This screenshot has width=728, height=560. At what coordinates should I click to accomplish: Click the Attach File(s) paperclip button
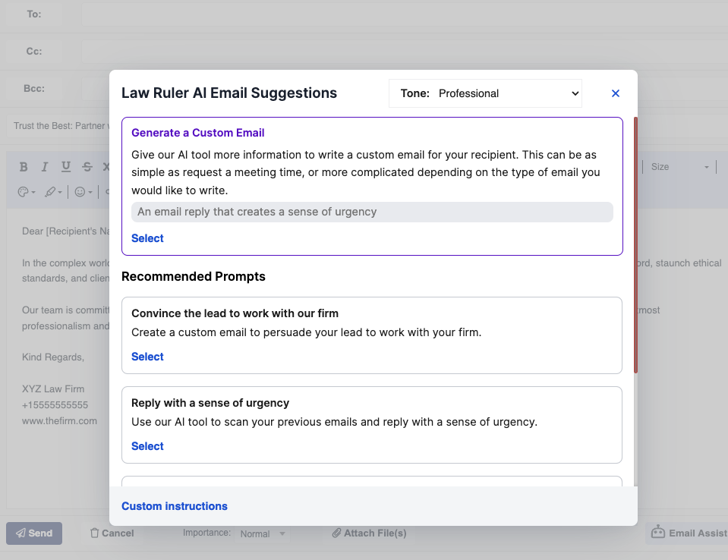(x=369, y=533)
